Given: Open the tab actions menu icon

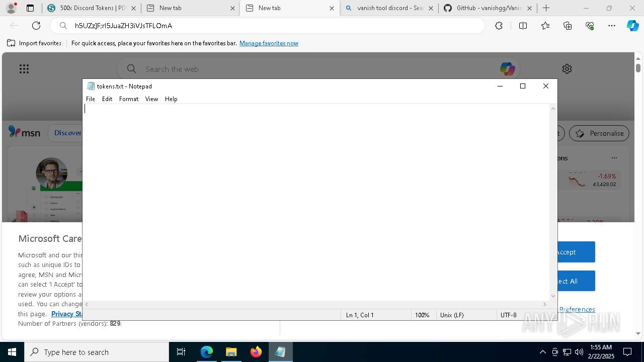Looking at the screenshot, I should click(30, 8).
